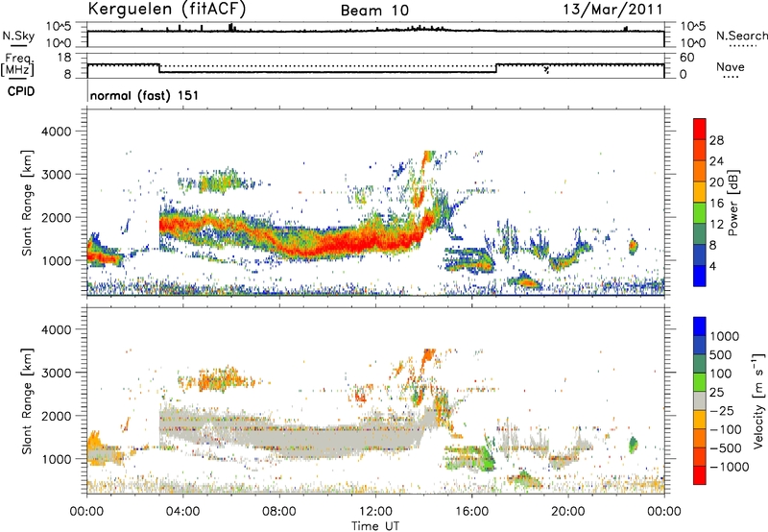The image size is (768, 532).
Task: Click the "25" label on velocity colorbar
Action: point(716,393)
